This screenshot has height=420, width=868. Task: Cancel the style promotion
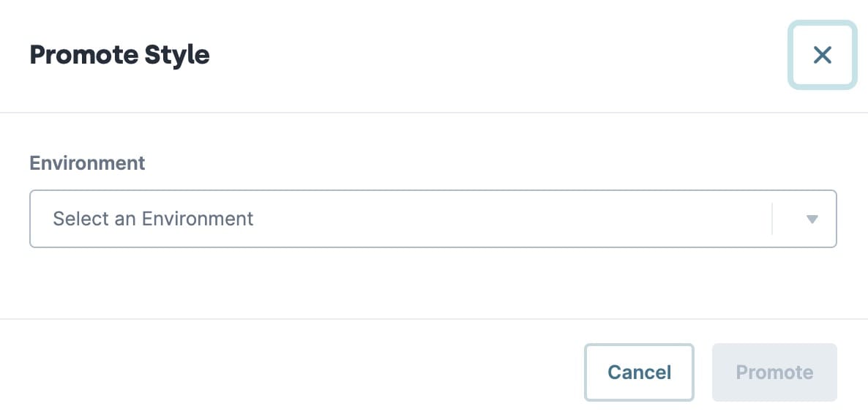pos(640,372)
